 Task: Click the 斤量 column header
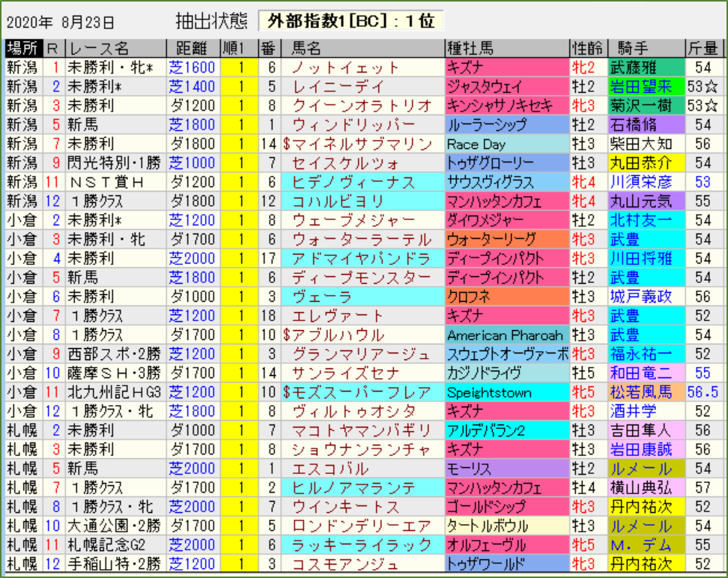[703, 49]
